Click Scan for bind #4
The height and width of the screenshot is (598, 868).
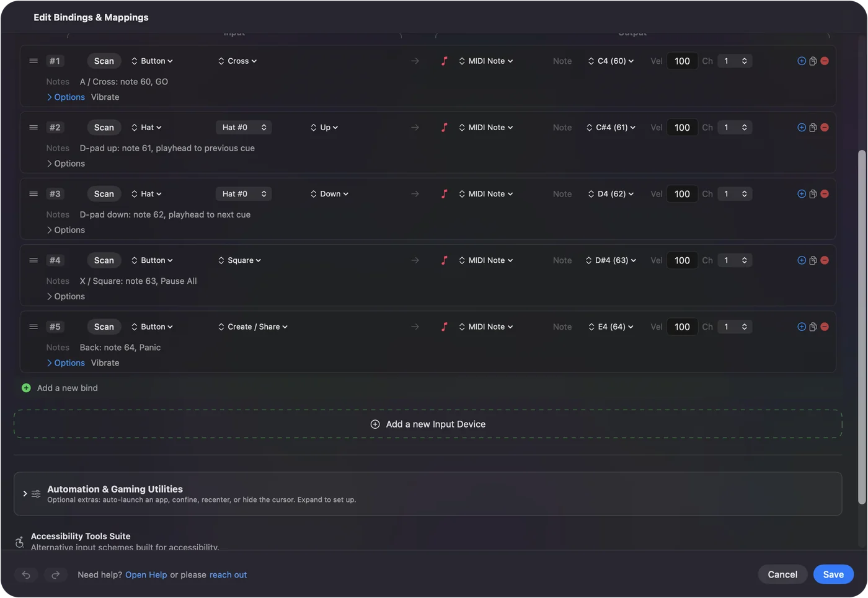[104, 260]
